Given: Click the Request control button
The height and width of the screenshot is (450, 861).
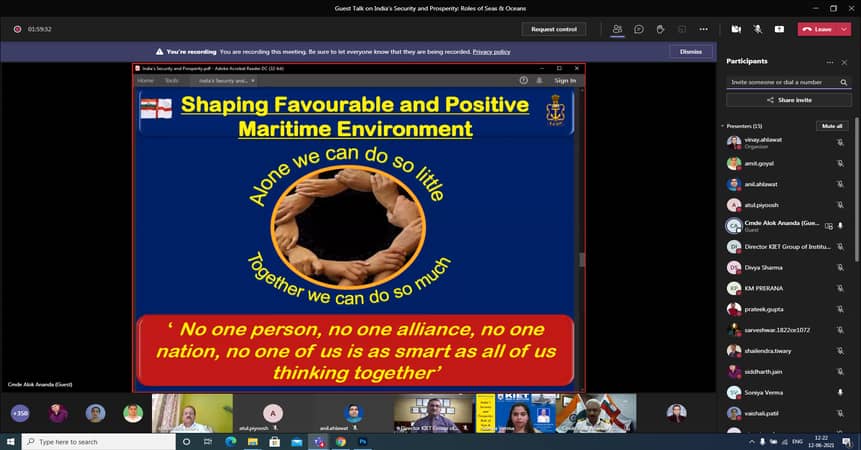Looking at the screenshot, I should (x=554, y=29).
